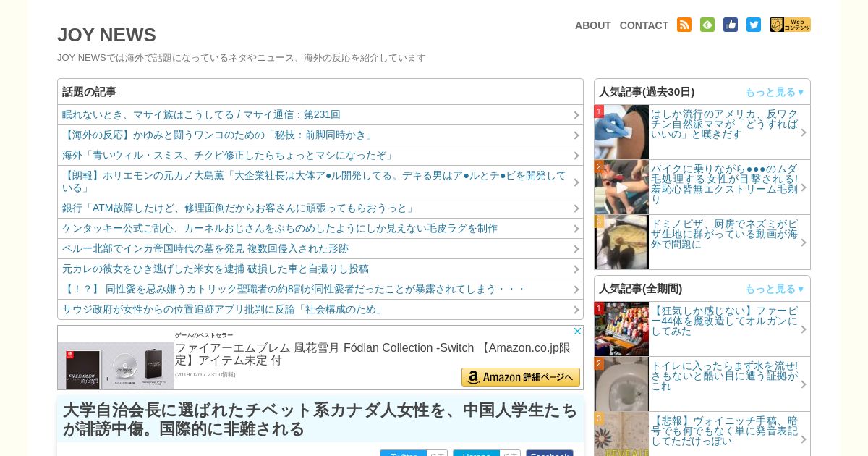The image size is (868, 456).
Task: Open thumbnail of ヴォイニッチ手稿 article
Action: pyautogui.click(x=621, y=434)
